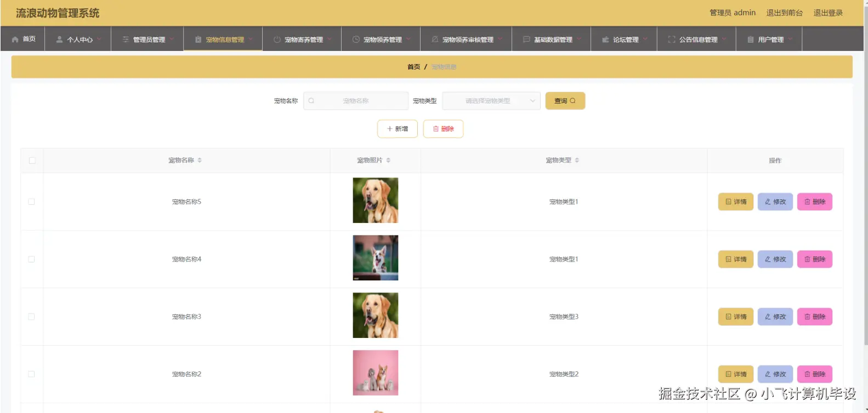Expand the 宠物寄养管理 menu arrow
The image size is (868, 413).
coord(330,39)
